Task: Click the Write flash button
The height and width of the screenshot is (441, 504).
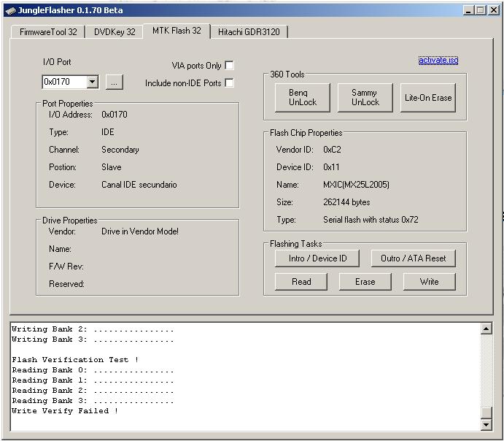Action: (x=430, y=282)
